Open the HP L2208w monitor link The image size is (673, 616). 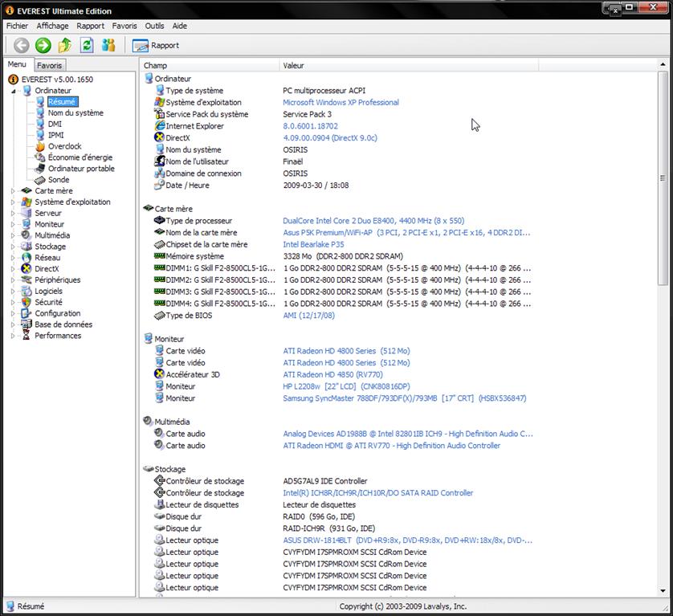(346, 387)
